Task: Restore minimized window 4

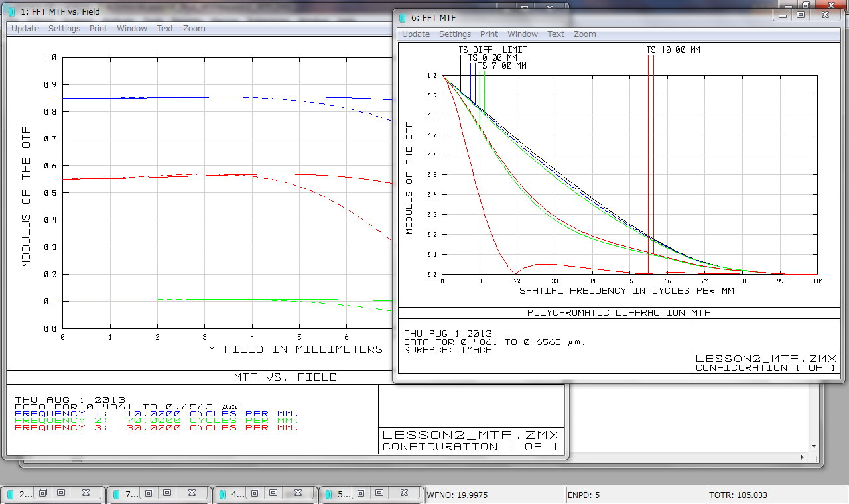Action: [x=255, y=493]
